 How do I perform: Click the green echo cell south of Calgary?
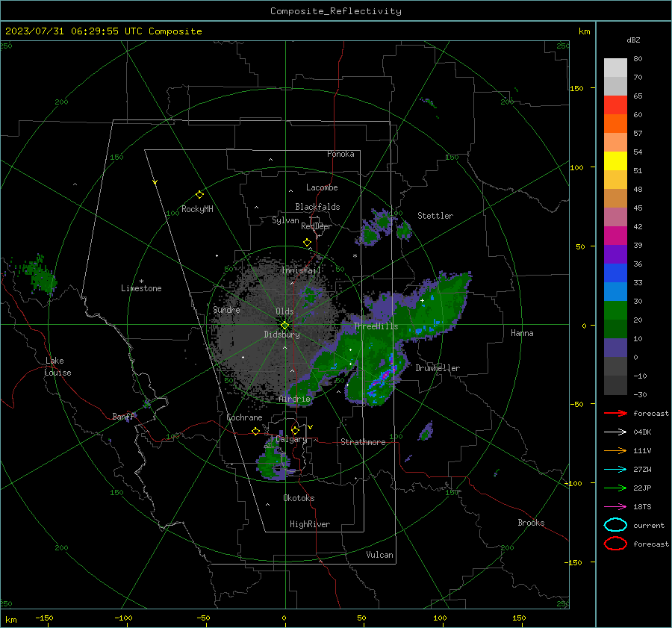(273, 461)
